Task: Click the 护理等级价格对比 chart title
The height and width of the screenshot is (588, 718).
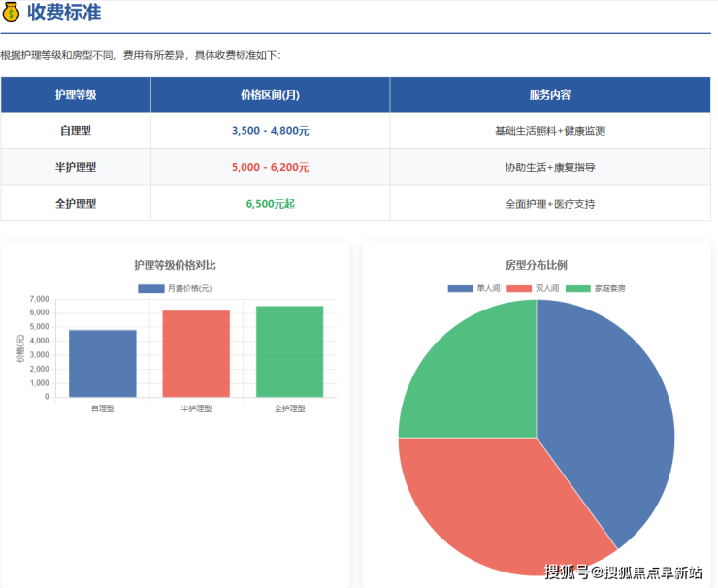Action: (175, 265)
